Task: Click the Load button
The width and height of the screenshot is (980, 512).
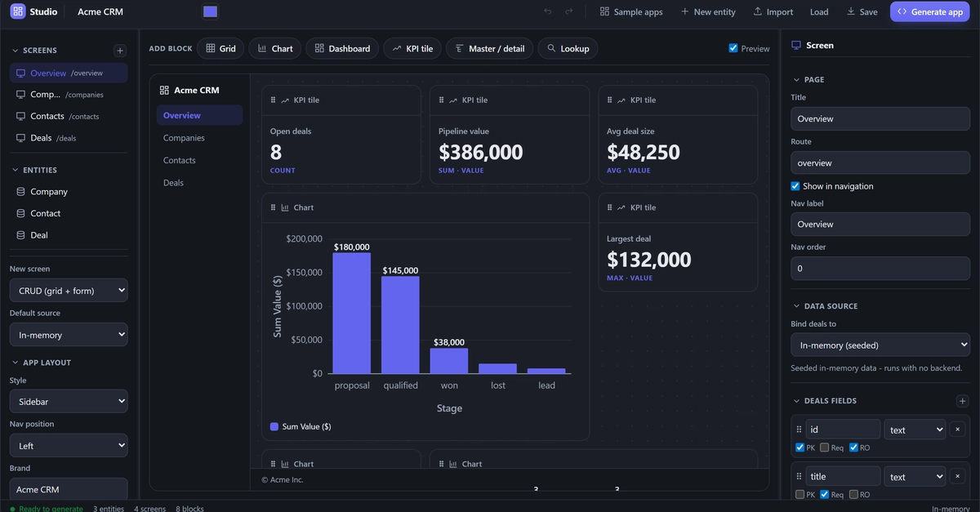Action: [x=819, y=11]
